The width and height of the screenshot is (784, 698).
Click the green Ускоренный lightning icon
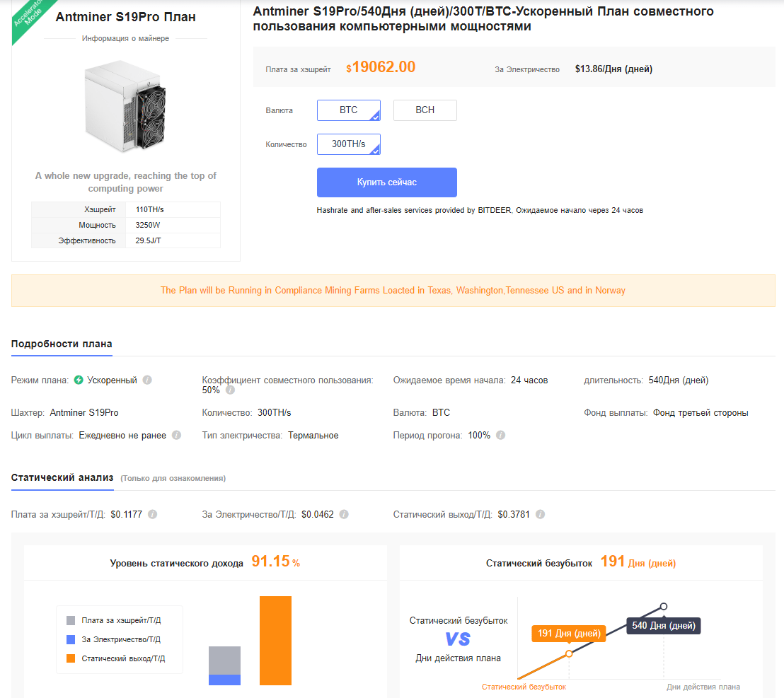click(79, 380)
